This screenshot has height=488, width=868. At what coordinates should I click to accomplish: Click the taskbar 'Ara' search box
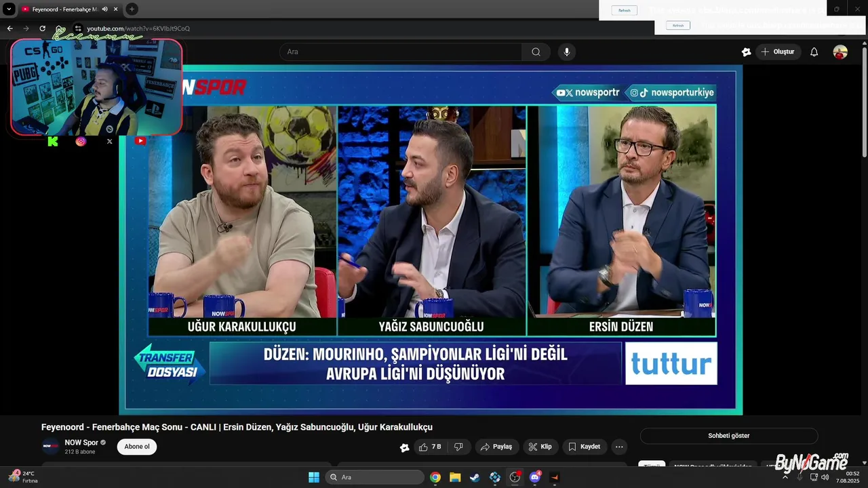375,477
